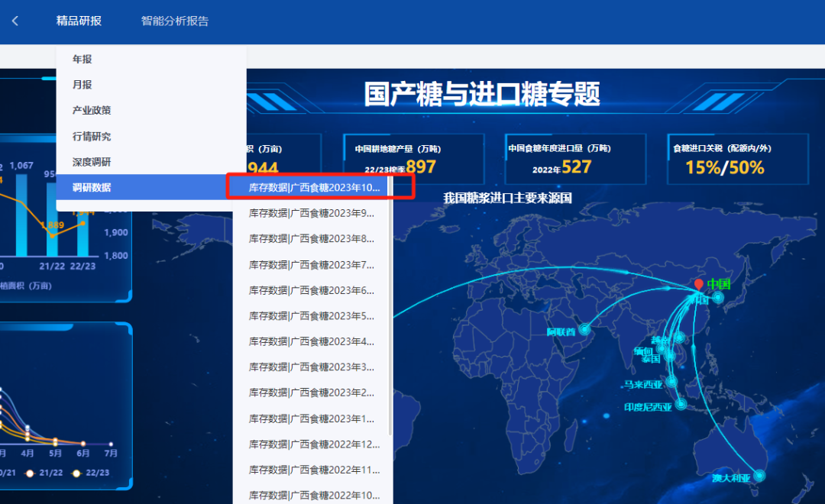Click the red China location pin
This screenshot has height=504, width=825.
click(x=697, y=286)
